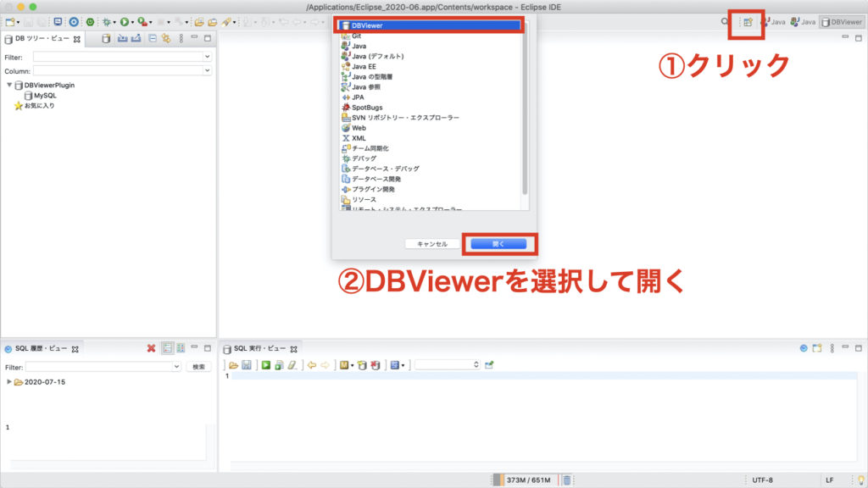Select the SQL 実行・ビュー tab
The width and height of the screenshot is (868, 488).
pyautogui.click(x=260, y=348)
